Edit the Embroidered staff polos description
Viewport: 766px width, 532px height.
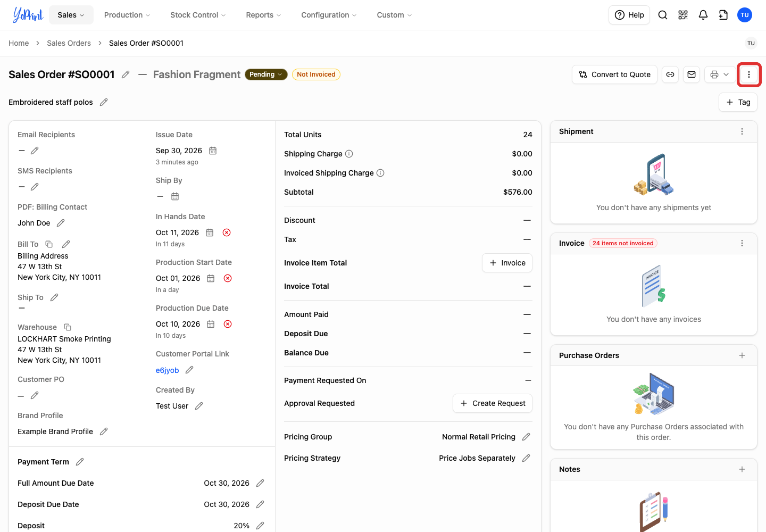104,102
